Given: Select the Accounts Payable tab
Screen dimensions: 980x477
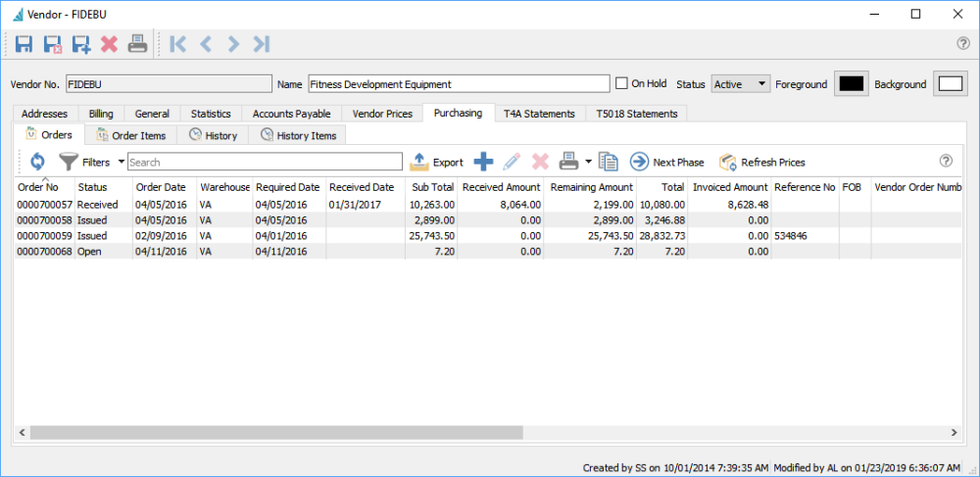Looking at the screenshot, I should click(291, 114).
